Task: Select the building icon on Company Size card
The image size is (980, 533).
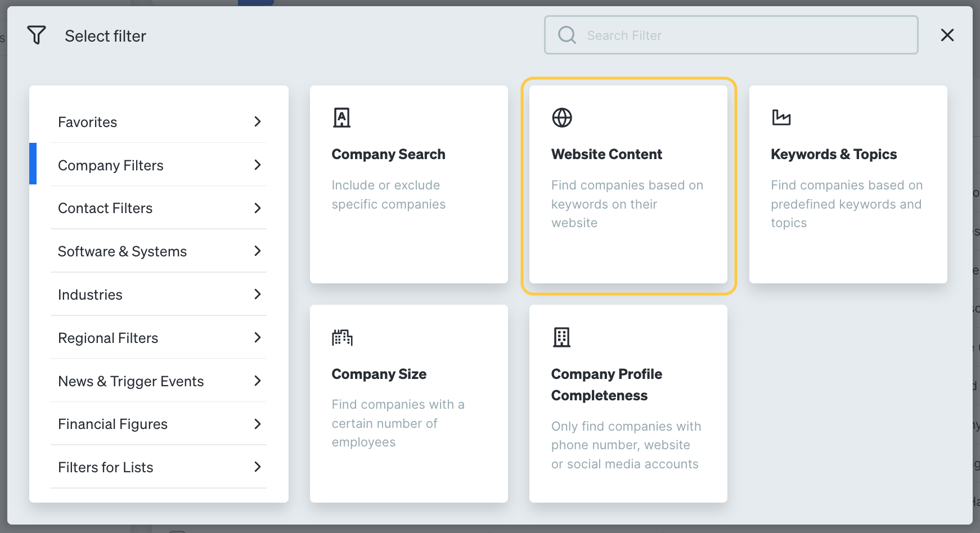Action: click(343, 337)
